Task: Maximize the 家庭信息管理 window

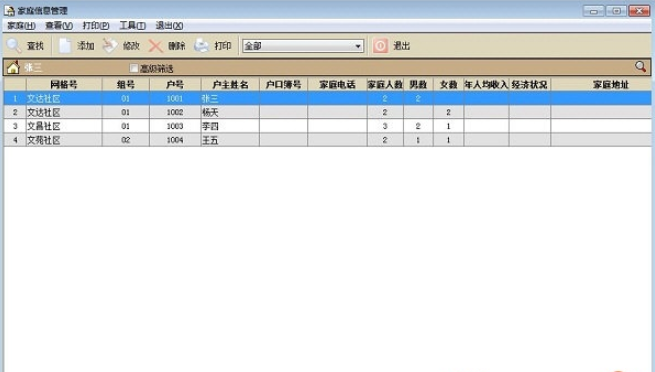Action: point(616,11)
